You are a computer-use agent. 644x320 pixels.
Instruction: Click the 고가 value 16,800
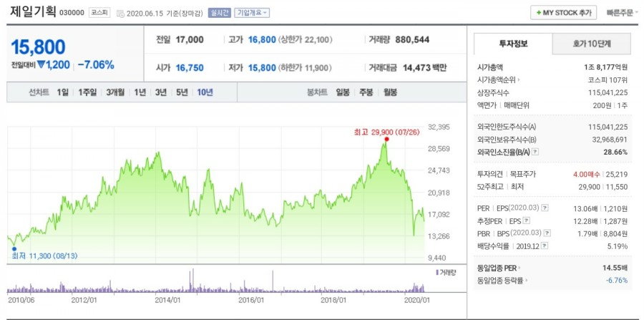(x=262, y=40)
